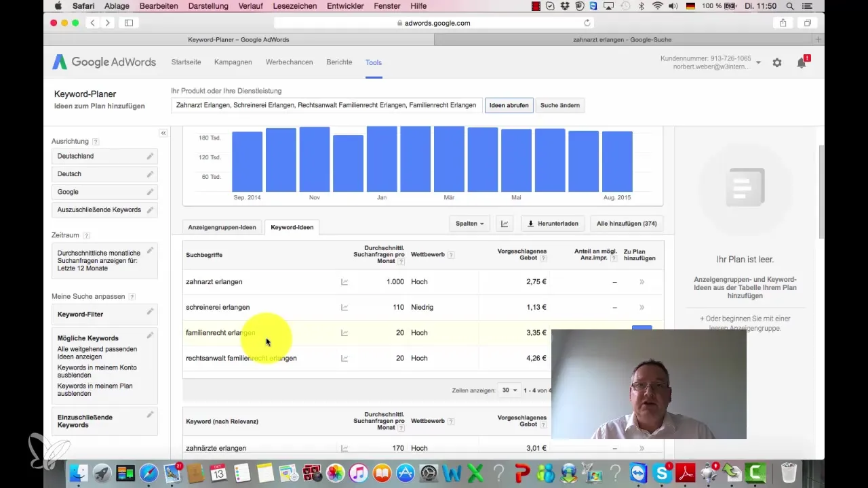This screenshot has height=488, width=868.
Task: Edit Einzuschließende Keywords pencil
Action: 150,414
